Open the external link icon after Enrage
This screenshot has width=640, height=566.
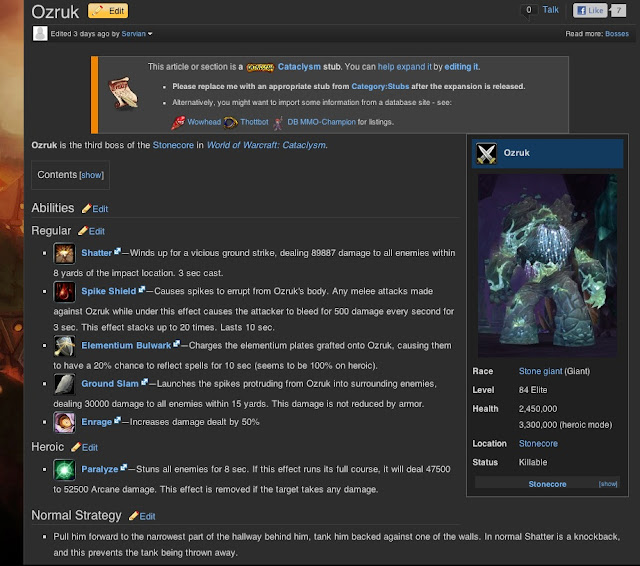[117, 420]
